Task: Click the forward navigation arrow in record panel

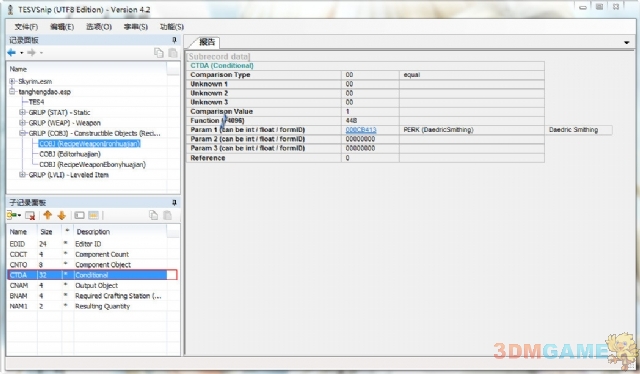Action: click(31, 52)
